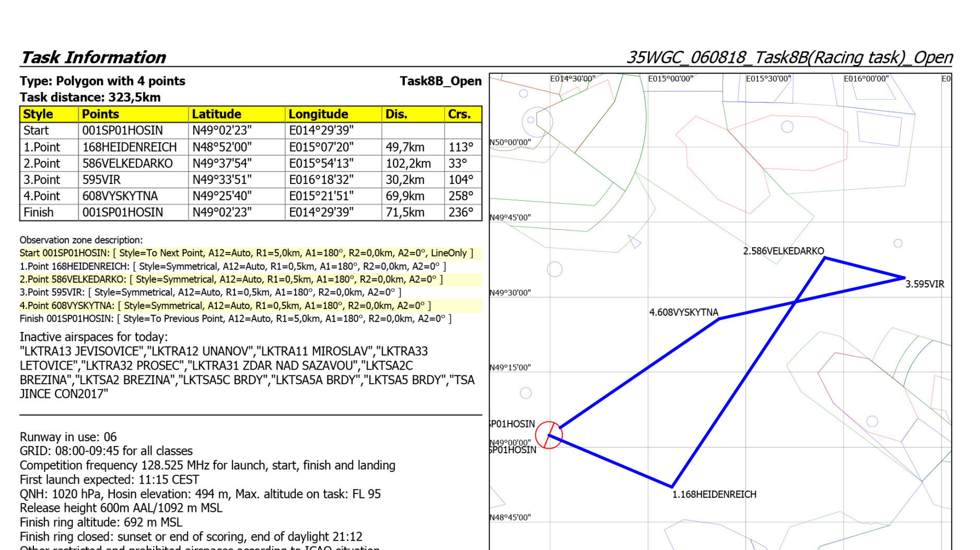Click the 2.586VELKEDARKO label on the map
The height and width of the screenshot is (550, 980).
[x=783, y=251]
